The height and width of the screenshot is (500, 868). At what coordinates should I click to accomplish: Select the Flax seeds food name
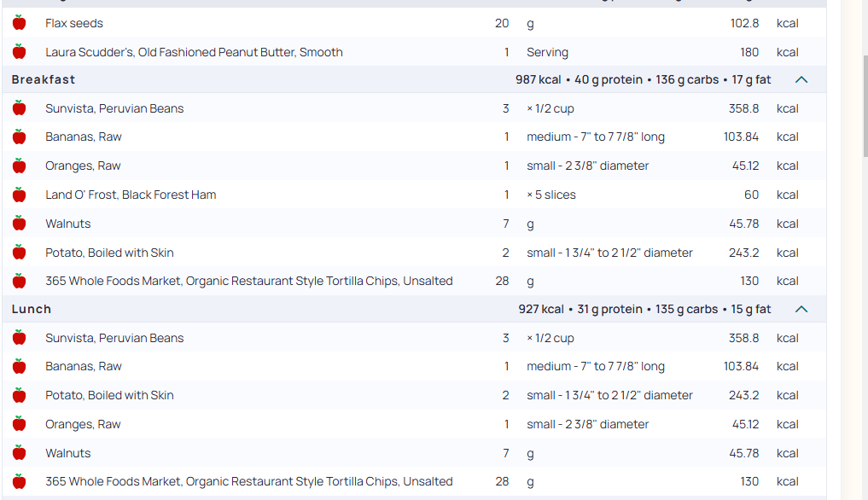click(74, 23)
